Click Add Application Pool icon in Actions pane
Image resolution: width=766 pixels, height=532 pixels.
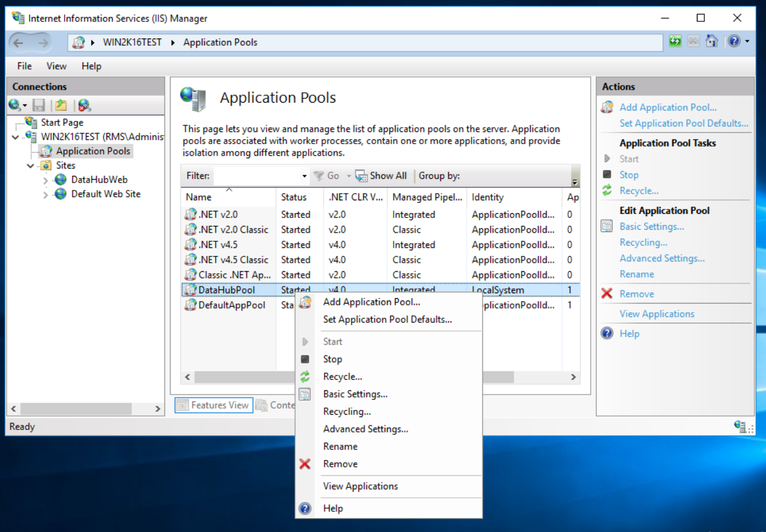pyautogui.click(x=607, y=107)
